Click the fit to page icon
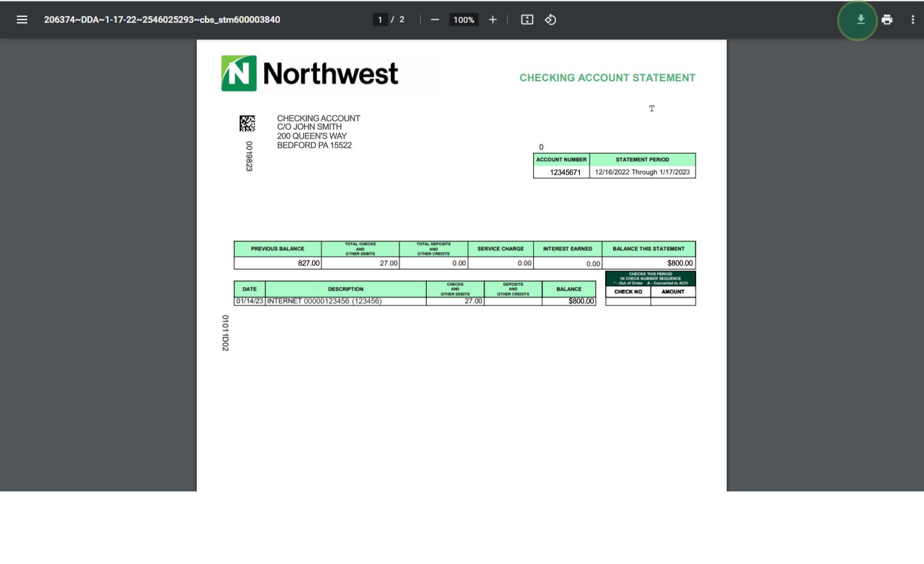The height and width of the screenshot is (564, 924). click(527, 19)
